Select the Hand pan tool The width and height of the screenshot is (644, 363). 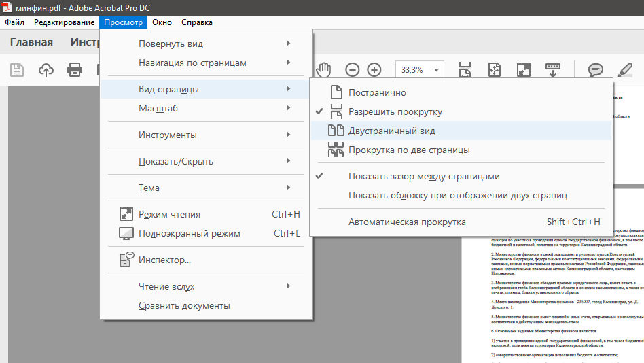324,69
